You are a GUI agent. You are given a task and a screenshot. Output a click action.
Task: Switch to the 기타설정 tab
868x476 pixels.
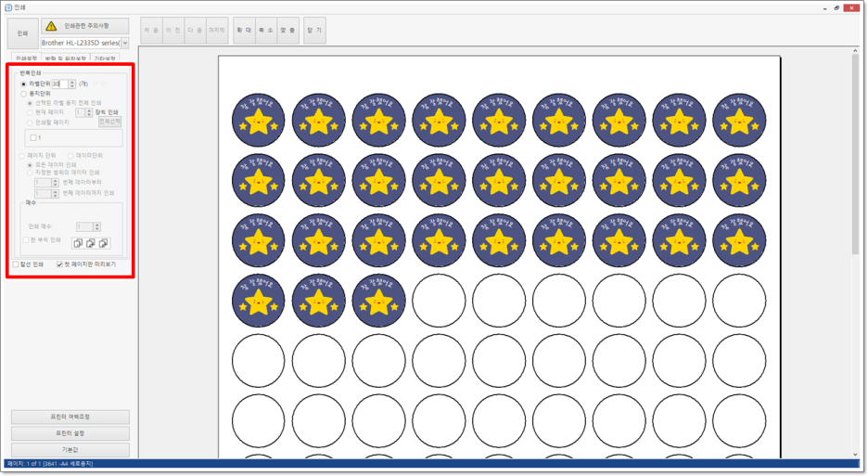coord(105,58)
